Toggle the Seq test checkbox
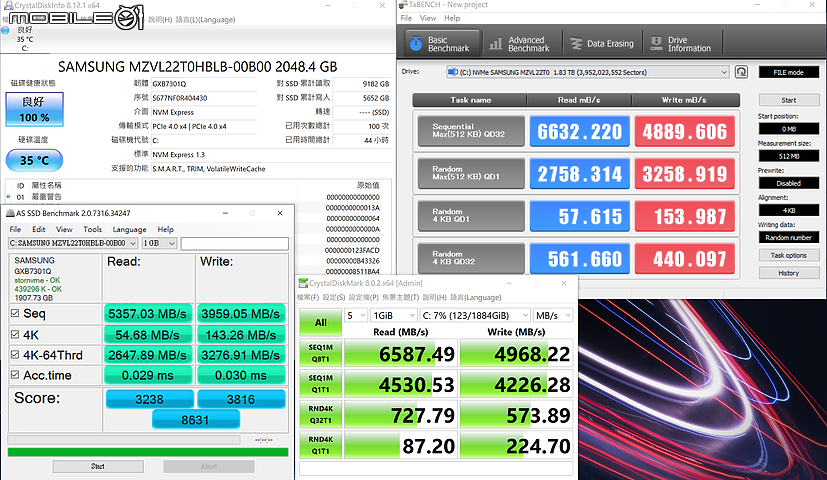This screenshot has height=480, width=827. pos(15,313)
